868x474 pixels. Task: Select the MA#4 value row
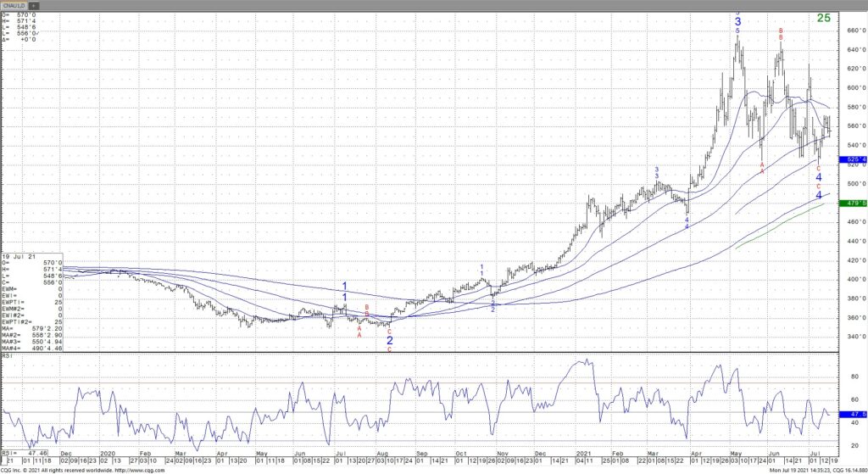pos(25,349)
